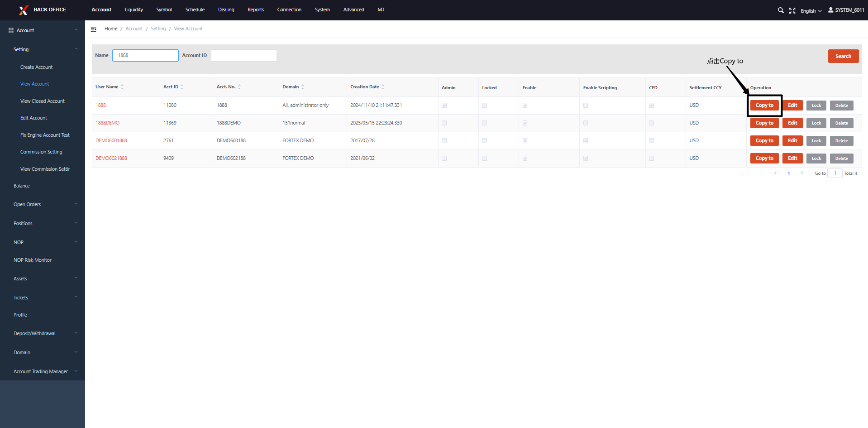Click the Go to page number field
This screenshot has height=428, width=868.
[x=835, y=173]
